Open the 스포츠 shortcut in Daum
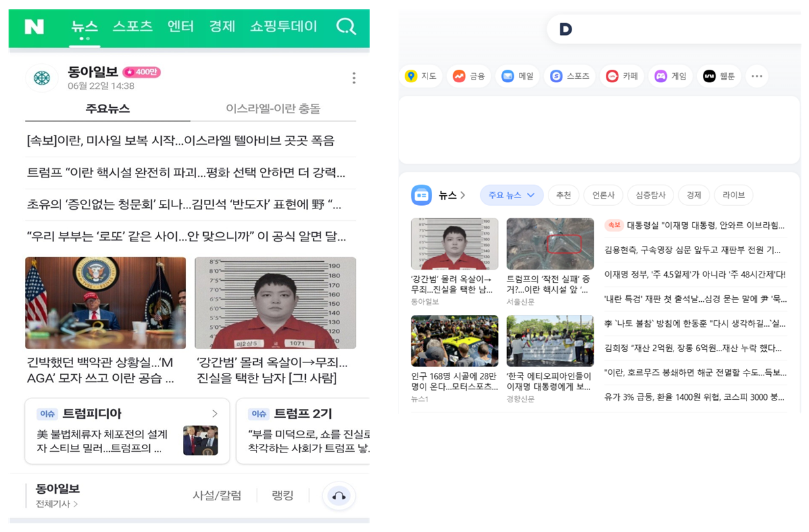 pos(570,76)
